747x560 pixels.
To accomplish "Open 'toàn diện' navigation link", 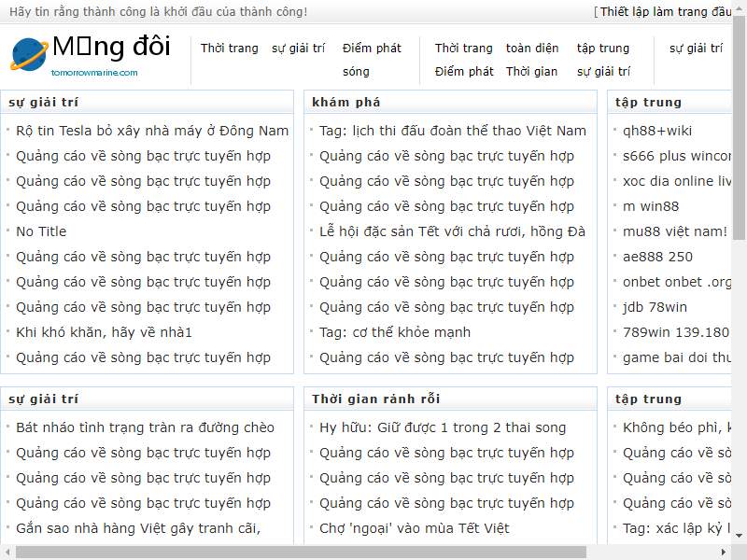I will (x=532, y=49).
